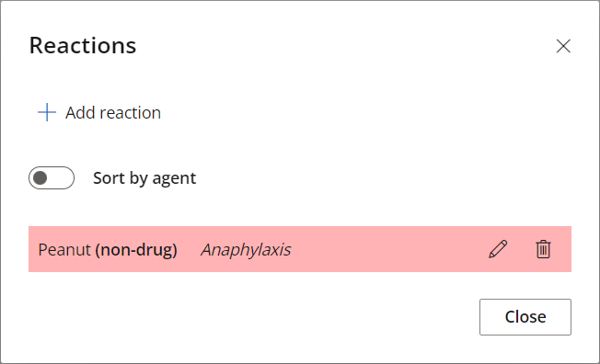
Task: Delete the Peanut reaction via trash icon
Action: tap(543, 249)
